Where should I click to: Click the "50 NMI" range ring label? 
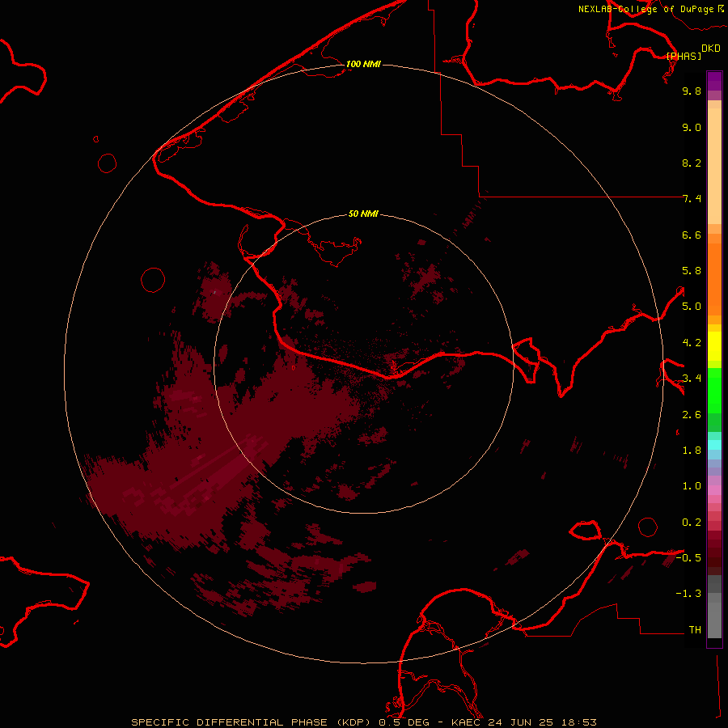(363, 214)
